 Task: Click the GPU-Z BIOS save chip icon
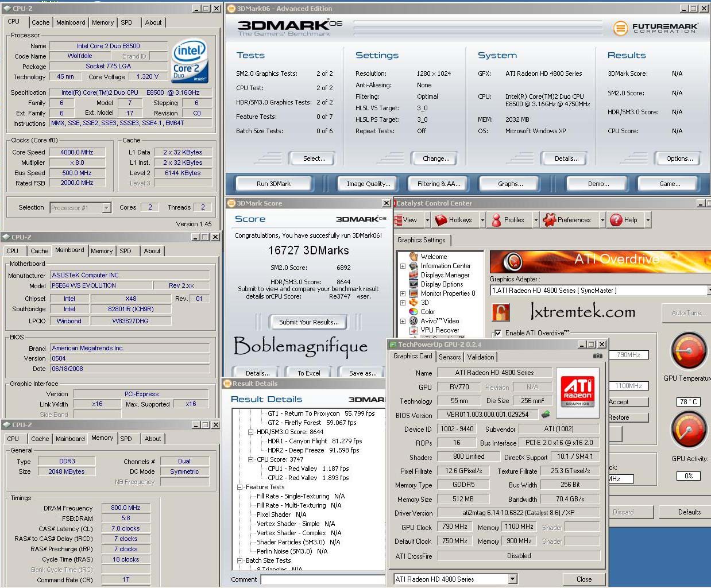pyautogui.click(x=545, y=414)
